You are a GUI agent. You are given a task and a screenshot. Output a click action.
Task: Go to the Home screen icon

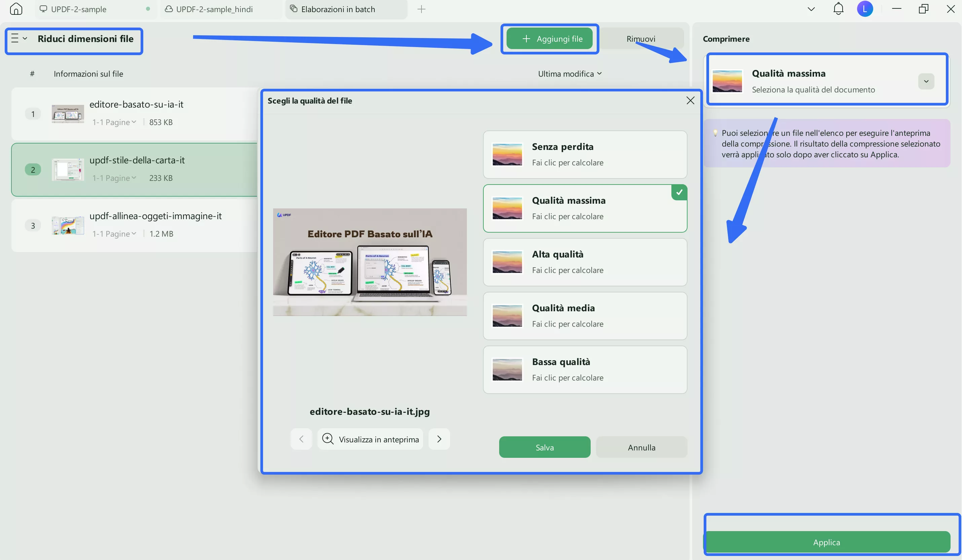point(16,9)
